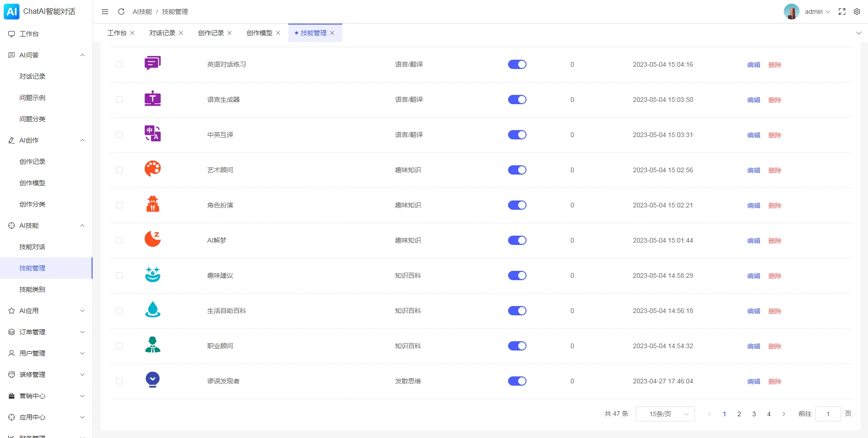This screenshot has width=868, height=438.
Task: Click 删除 on the 生活自助百科 row
Action: point(775,311)
